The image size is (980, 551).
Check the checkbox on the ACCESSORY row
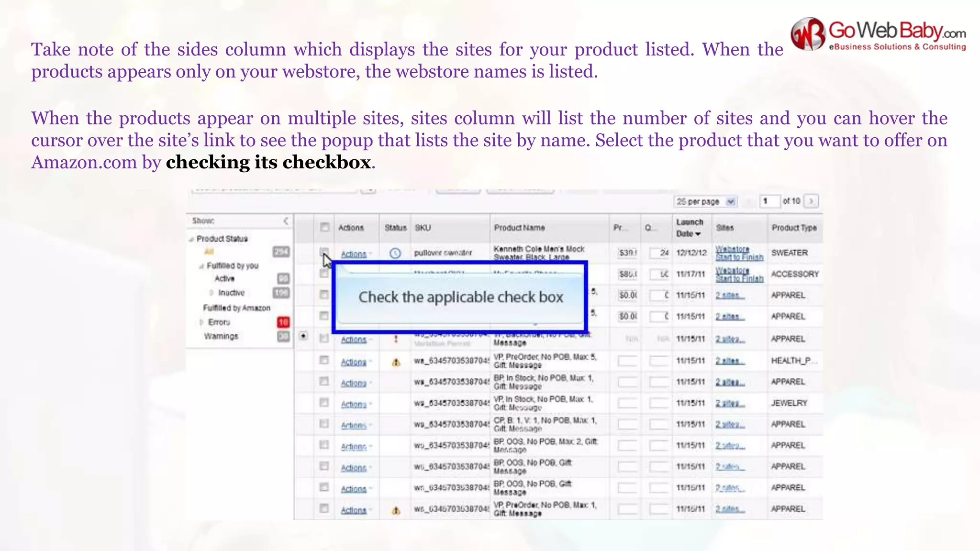(x=324, y=273)
